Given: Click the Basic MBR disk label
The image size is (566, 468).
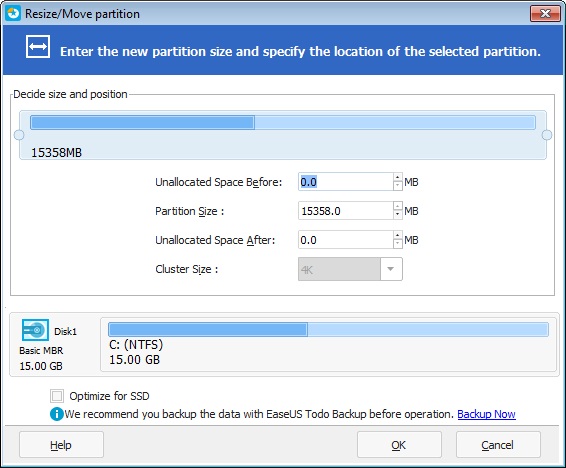Looking at the screenshot, I should [41, 350].
